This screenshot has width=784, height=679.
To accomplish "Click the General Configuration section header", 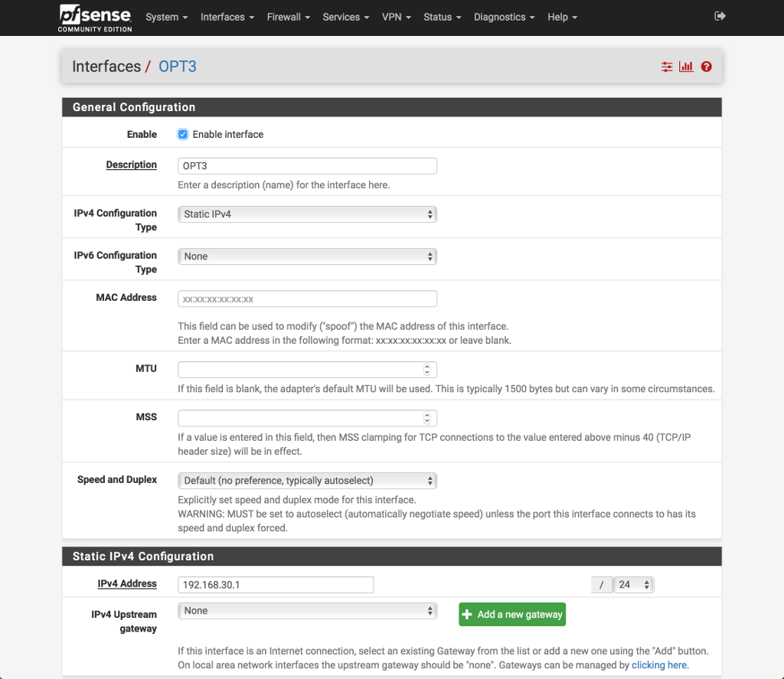I will click(391, 107).
